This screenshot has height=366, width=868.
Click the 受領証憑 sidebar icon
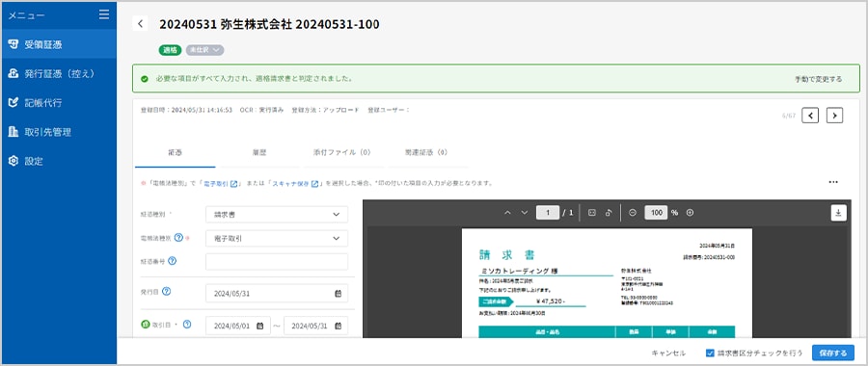point(14,44)
